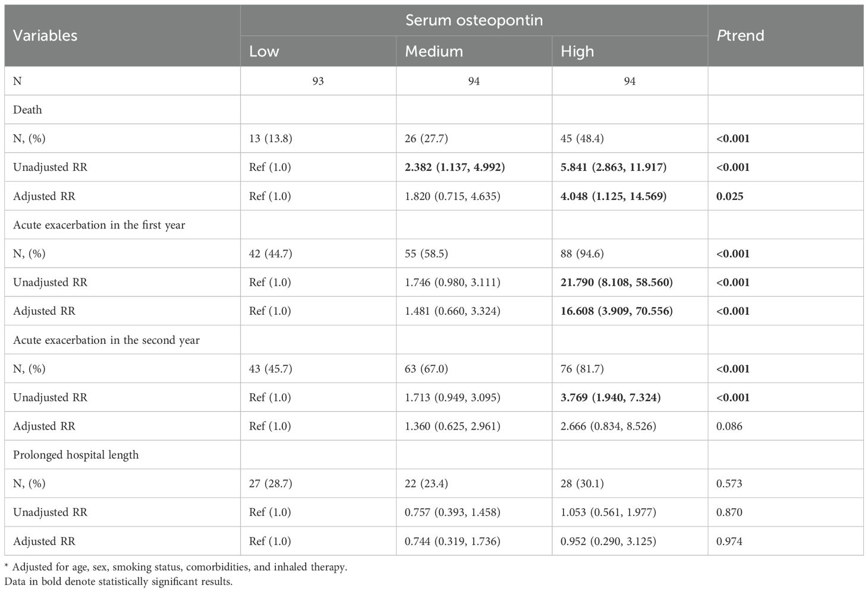Click the Serum osteopontin header
The height and width of the screenshot is (592, 868).
[x=474, y=20]
